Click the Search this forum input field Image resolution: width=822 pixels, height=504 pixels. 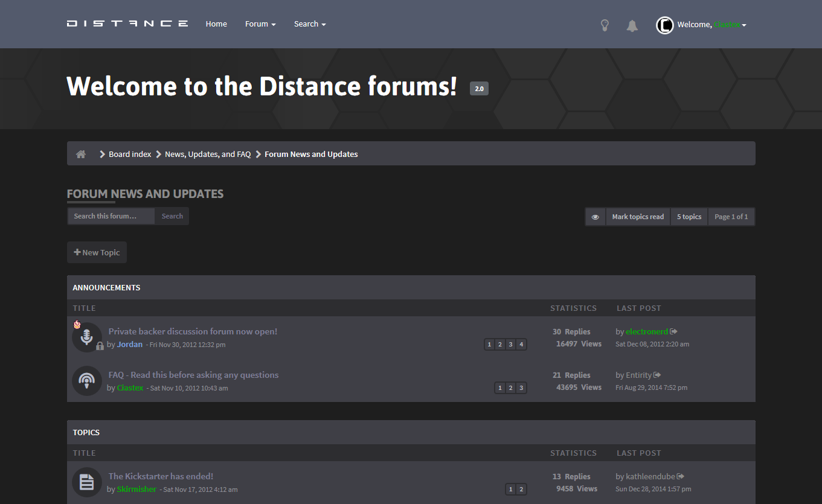[111, 215]
